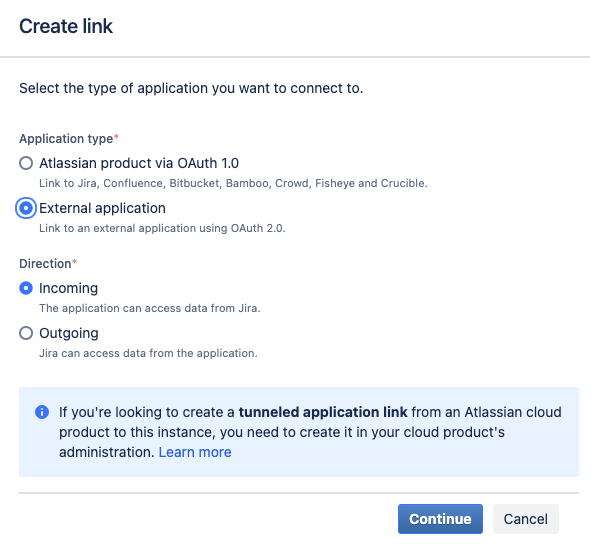The image size is (590, 544).
Task: Click 'Jira can access data' description
Action: (148, 353)
